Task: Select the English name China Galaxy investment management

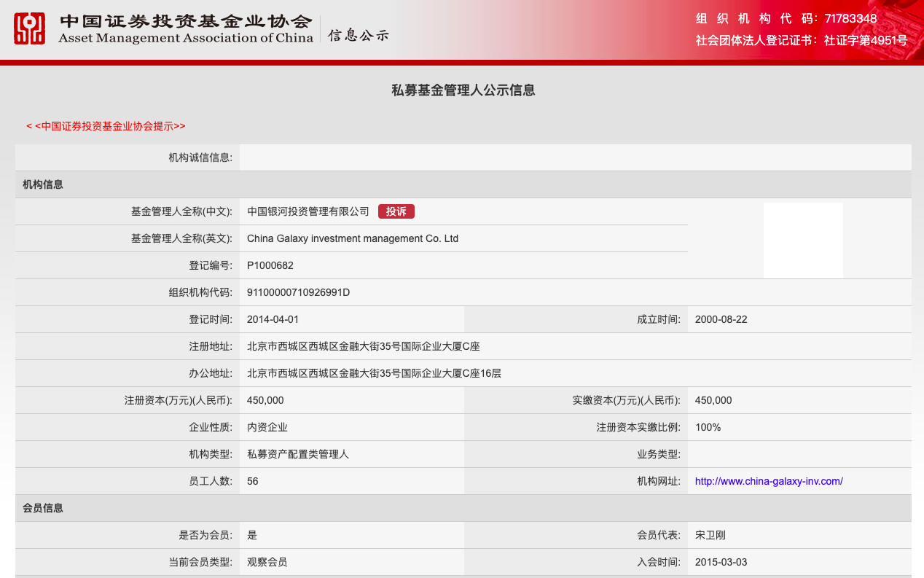Action: [x=353, y=238]
